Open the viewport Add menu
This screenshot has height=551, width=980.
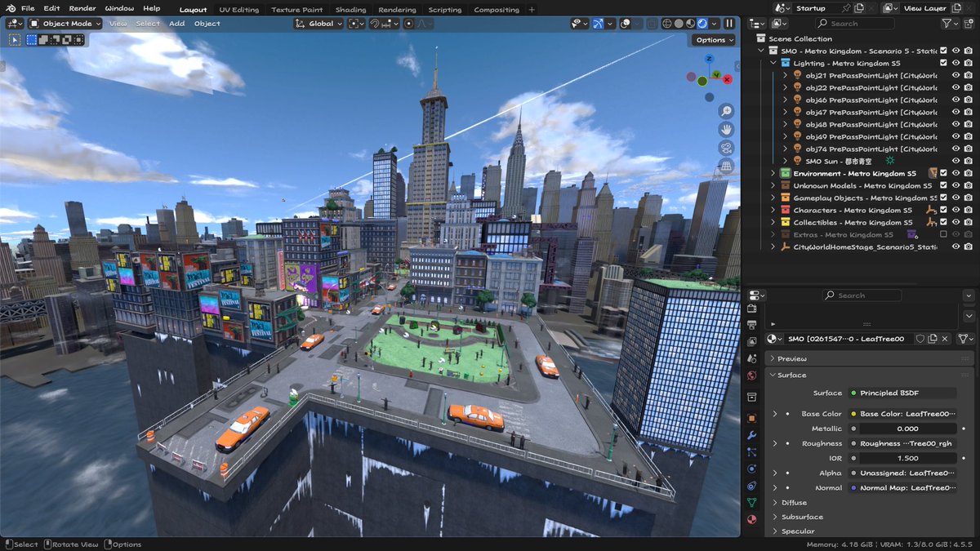[x=176, y=24]
